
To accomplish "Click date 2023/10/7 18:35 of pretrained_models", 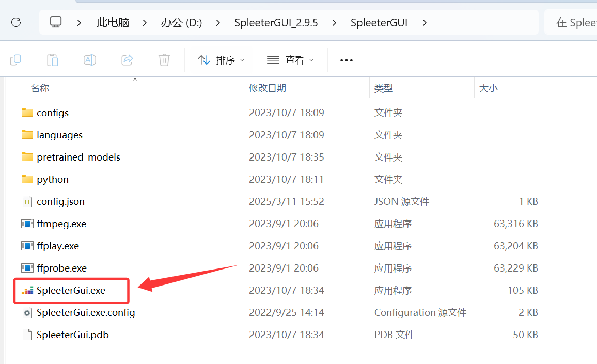I will (286, 157).
